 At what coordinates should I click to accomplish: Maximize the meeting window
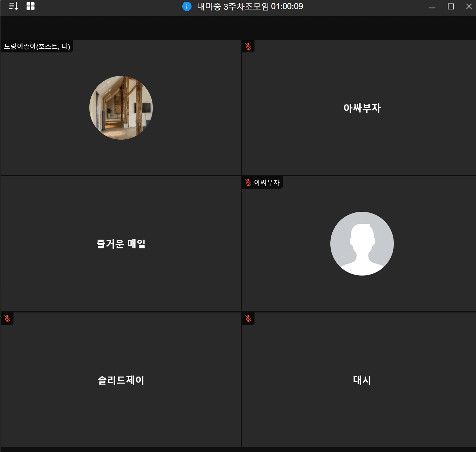click(451, 7)
